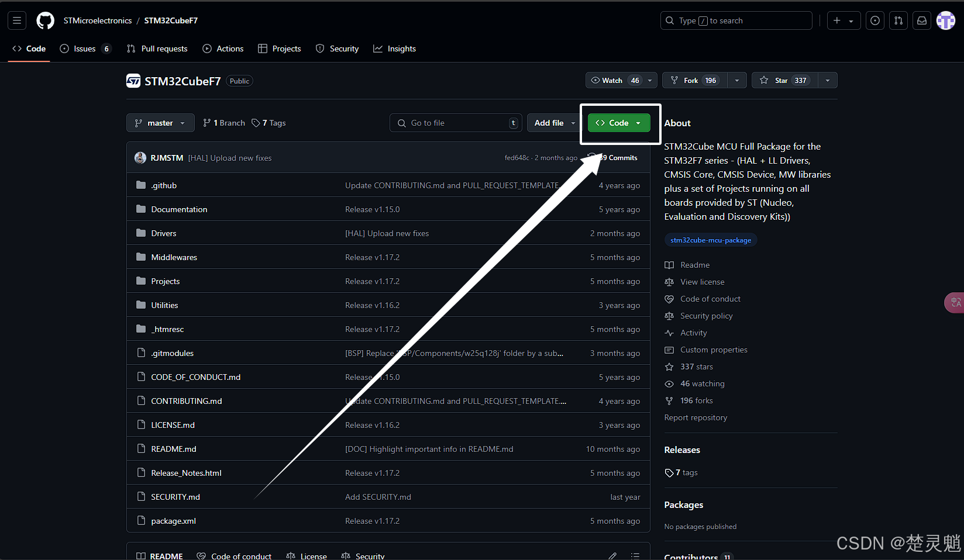Open the .gitmodules file icon
This screenshot has width=964, height=560.
[141, 353]
